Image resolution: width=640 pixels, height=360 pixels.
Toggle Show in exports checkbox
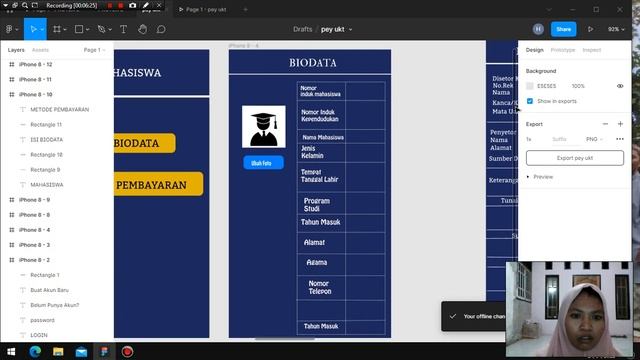point(530,101)
